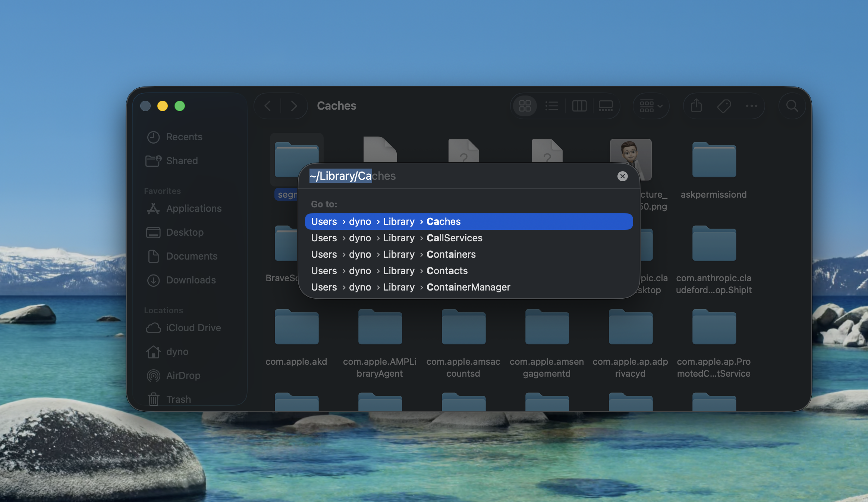This screenshot has width=868, height=502.
Task: Open iCloud Drive in the sidebar
Action: (193, 328)
